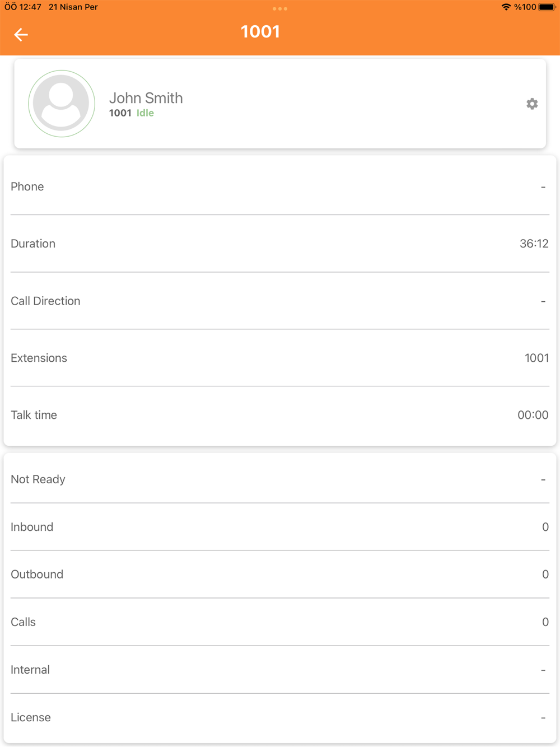
Task: Open settings gear for John Smith
Action: (x=532, y=104)
